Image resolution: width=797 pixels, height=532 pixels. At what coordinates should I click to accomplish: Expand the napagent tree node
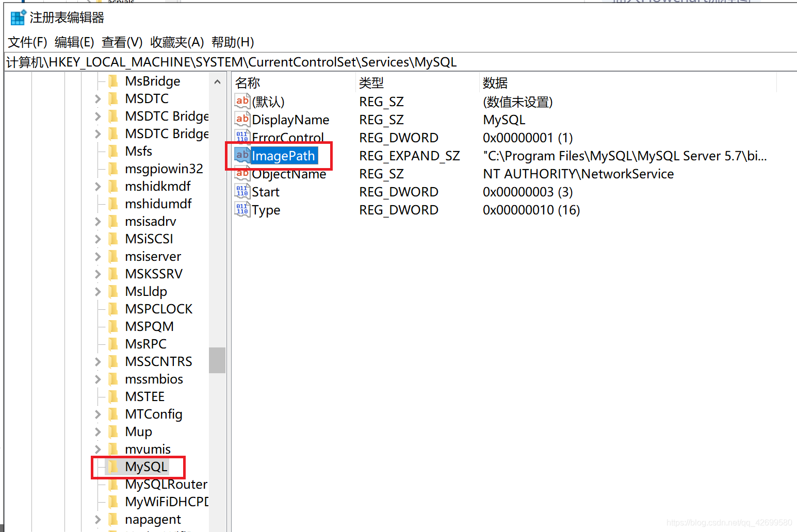click(x=97, y=519)
